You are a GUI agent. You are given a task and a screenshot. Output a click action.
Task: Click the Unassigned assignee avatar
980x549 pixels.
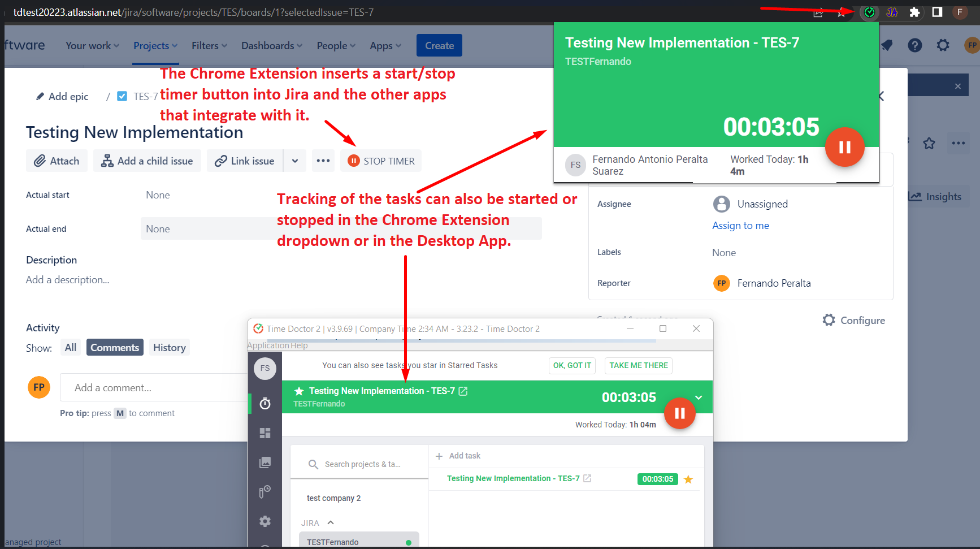point(721,204)
